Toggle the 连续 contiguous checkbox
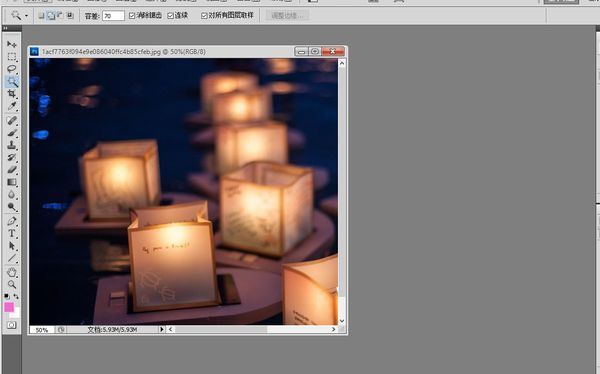600x374 pixels. 171,16
